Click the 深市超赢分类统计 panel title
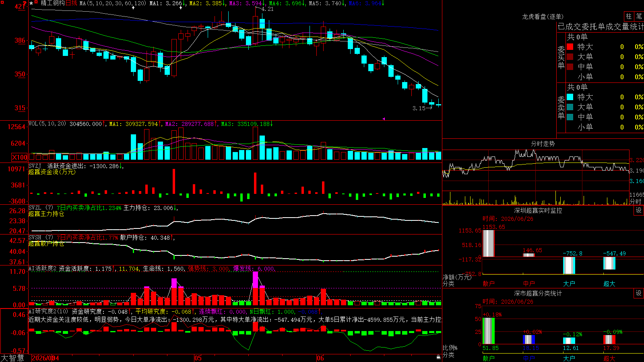644x362 pixels. [x=538, y=293]
